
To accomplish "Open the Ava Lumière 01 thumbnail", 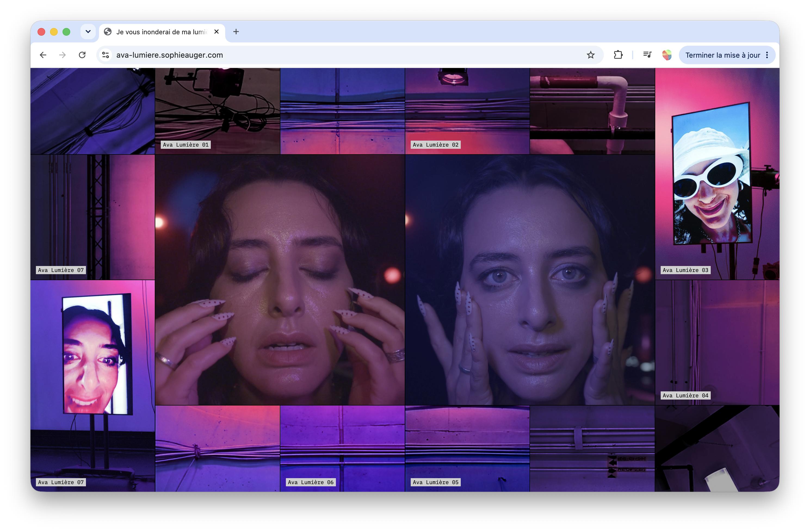I will pyautogui.click(x=218, y=111).
